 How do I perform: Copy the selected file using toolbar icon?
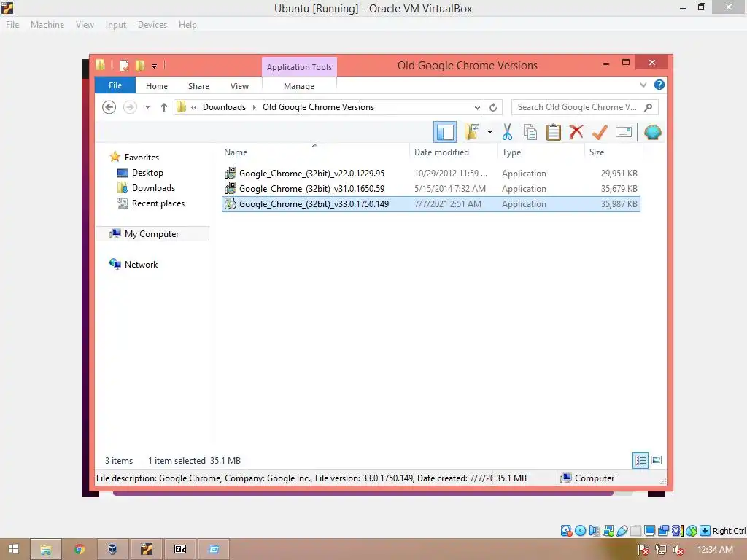tap(530, 132)
